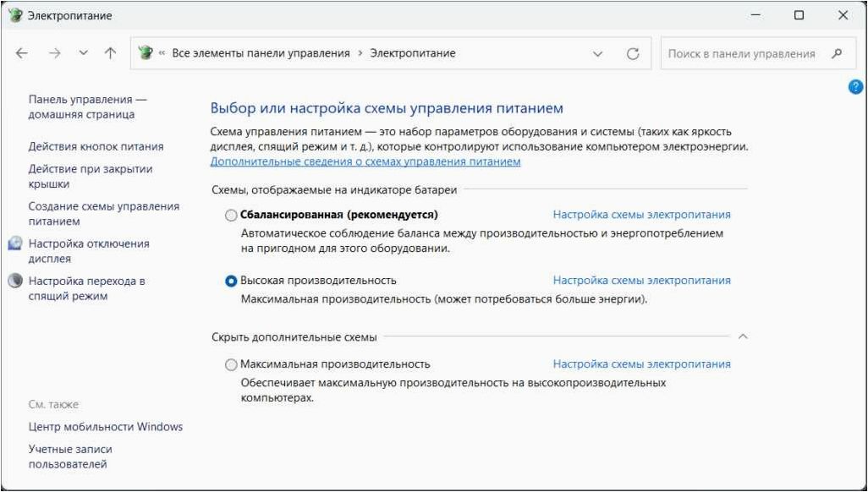Go to Панель управления — домашняя страница
The height and width of the screenshot is (492, 868).
coord(87,107)
